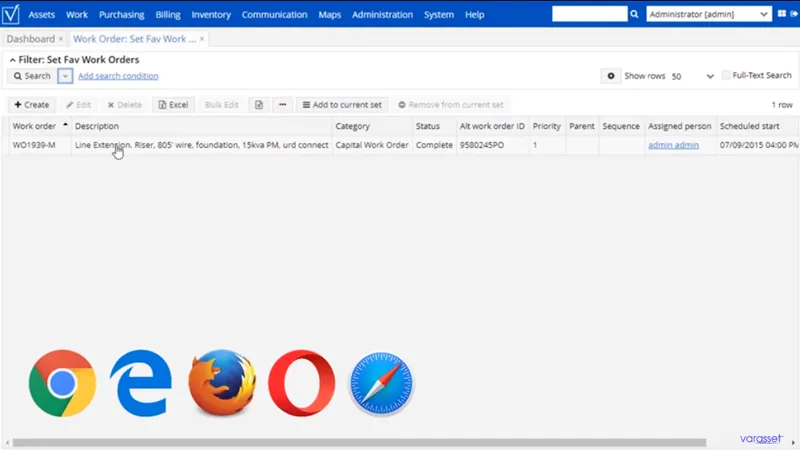
Task: Open the System menu
Action: [439, 15]
